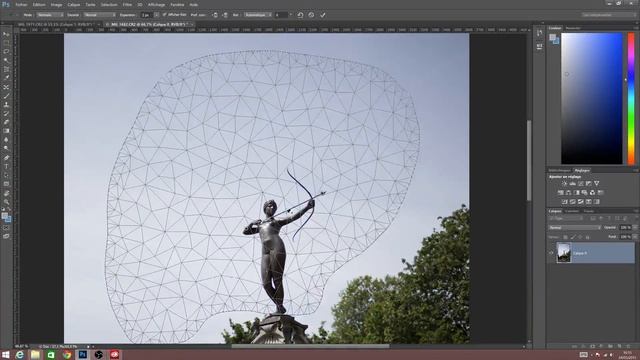Viewport: 640px width, 360px height.
Task: Open the Edition menu
Action: pyautogui.click(x=39, y=4)
